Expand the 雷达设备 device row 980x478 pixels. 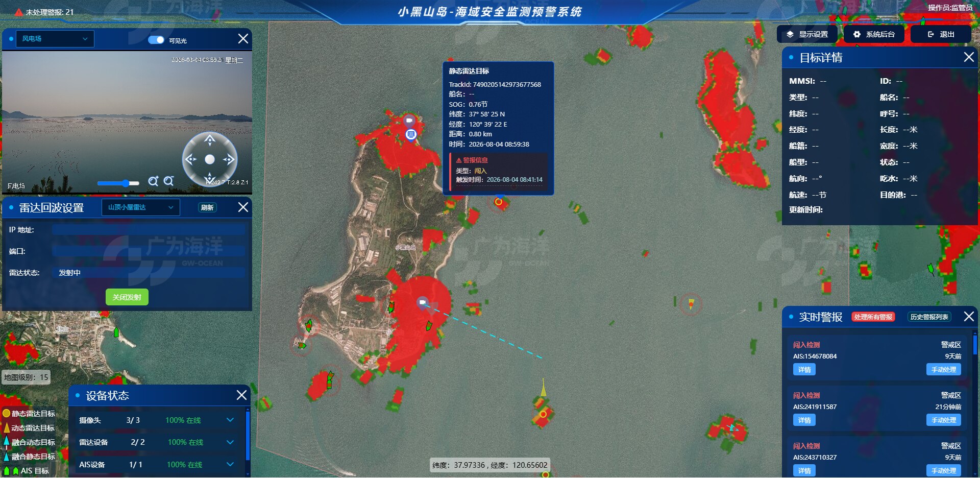[230, 442]
